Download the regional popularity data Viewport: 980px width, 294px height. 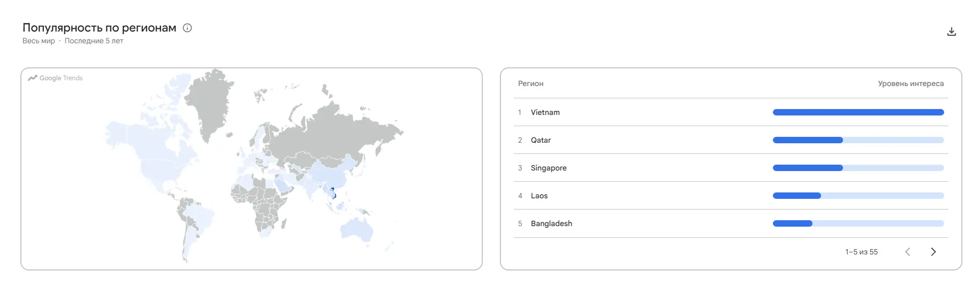tap(951, 32)
